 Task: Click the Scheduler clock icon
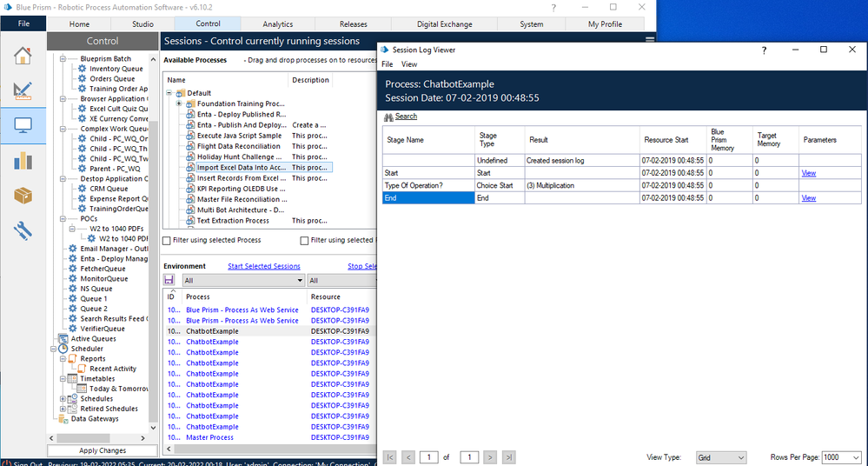pyautogui.click(x=63, y=349)
